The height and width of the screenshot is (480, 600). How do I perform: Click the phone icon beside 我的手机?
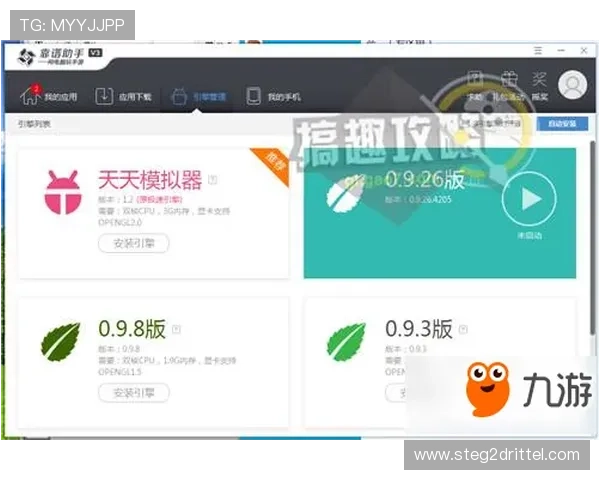tap(253, 96)
